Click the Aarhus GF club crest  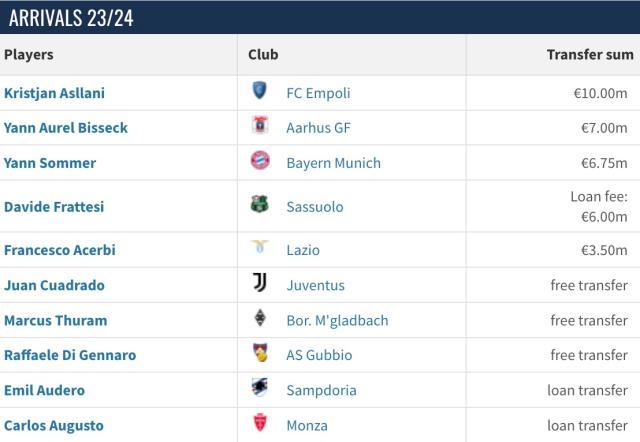[260, 127]
